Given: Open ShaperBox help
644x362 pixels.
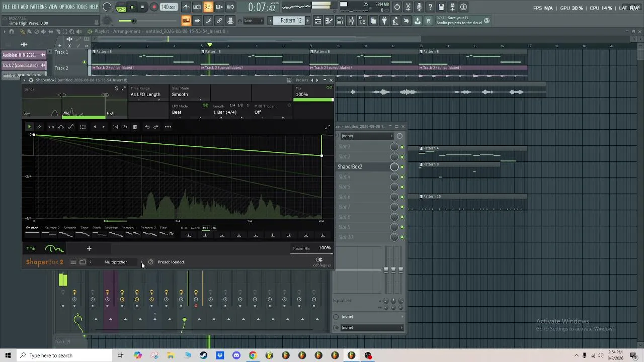Looking at the screenshot, I should coord(150,262).
